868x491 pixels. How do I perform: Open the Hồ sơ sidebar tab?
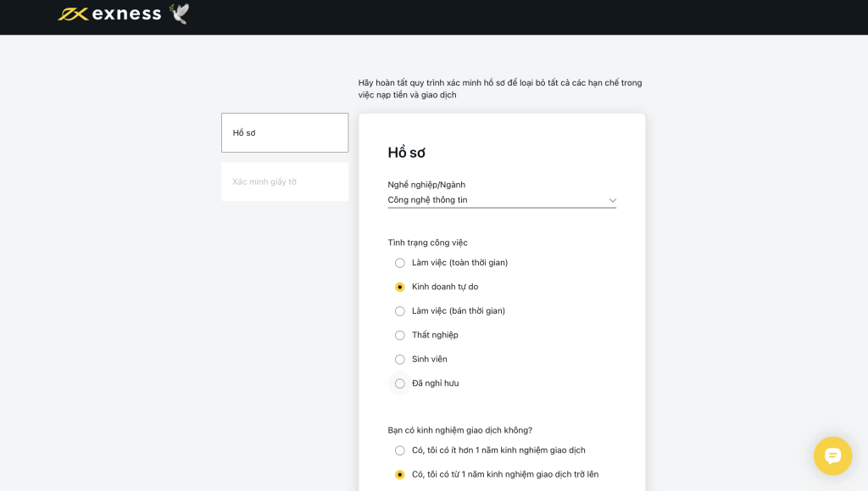pos(285,133)
